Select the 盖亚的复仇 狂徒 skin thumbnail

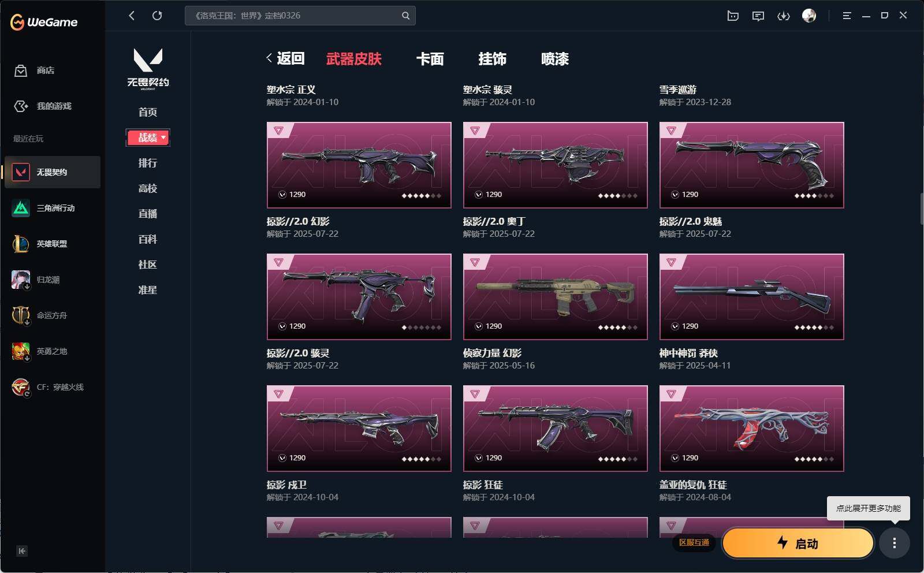tap(752, 429)
